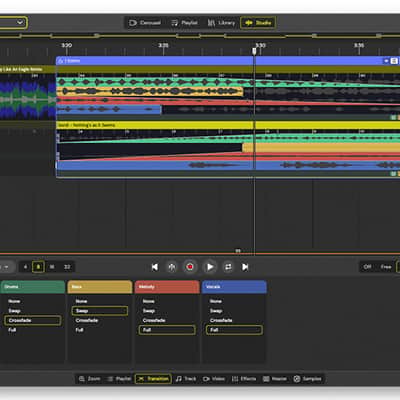Open the Playlist panel in bottom toolbar

coord(119,379)
